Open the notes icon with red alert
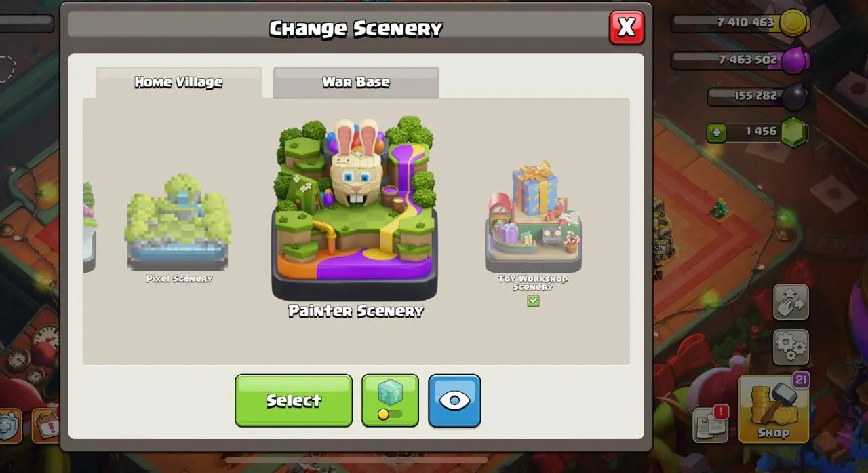The width and height of the screenshot is (868, 473). (x=711, y=424)
